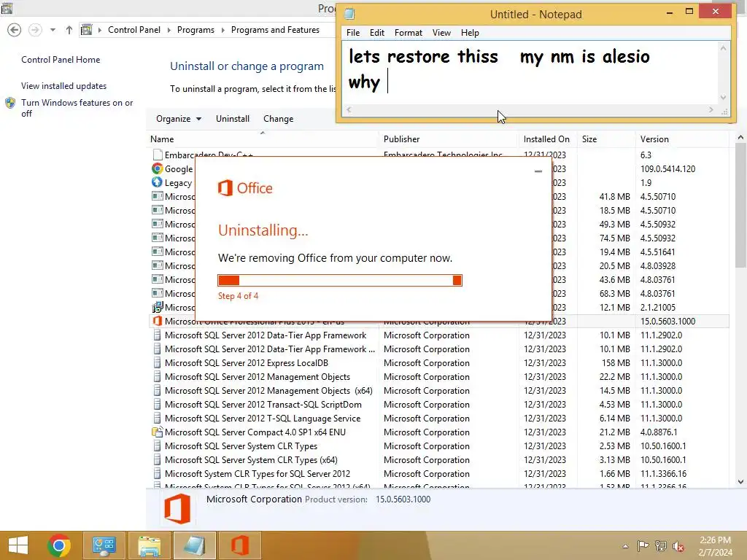Screen dimensions: 747x560
Task: Open the recent locations dropdown arrow
Action: 53,30
